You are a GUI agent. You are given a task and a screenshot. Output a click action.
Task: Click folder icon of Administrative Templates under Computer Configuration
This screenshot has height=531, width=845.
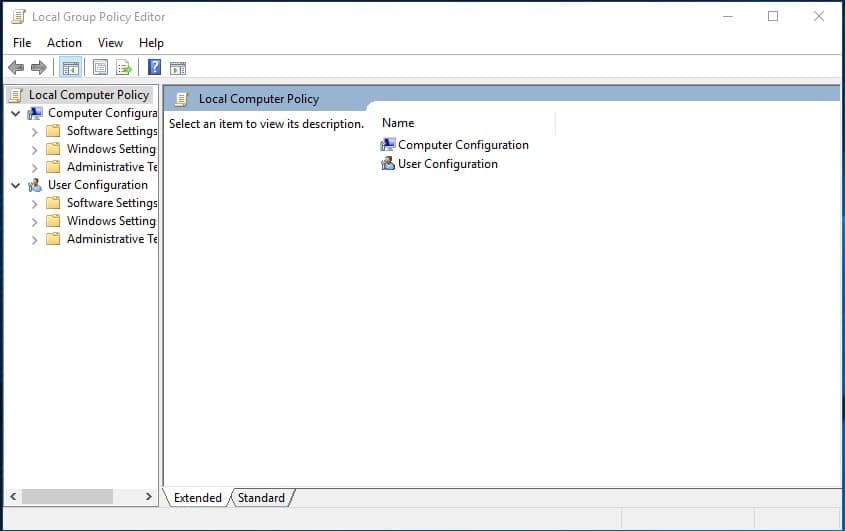(x=53, y=167)
